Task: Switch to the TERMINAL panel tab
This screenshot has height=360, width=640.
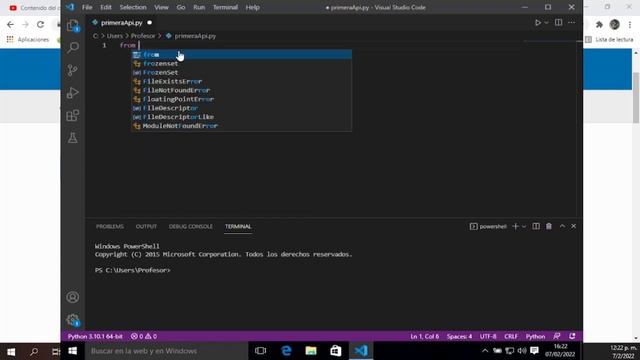Action: pos(238,227)
